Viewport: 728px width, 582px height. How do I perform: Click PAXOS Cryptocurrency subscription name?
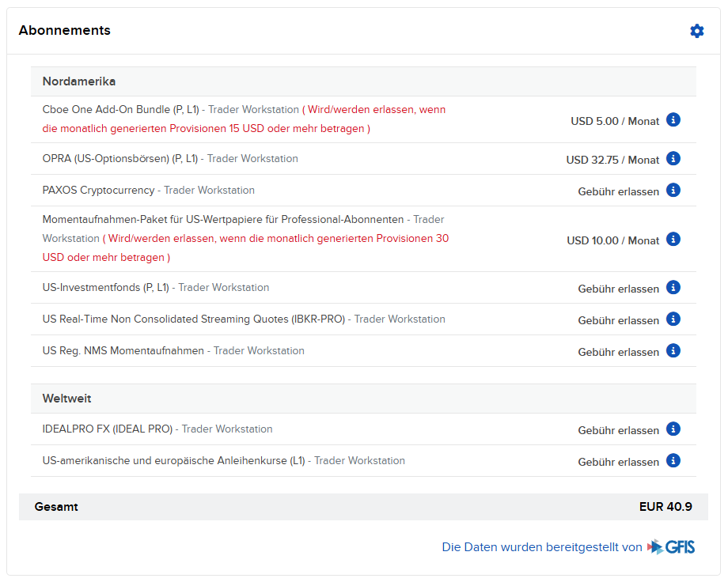(x=98, y=191)
